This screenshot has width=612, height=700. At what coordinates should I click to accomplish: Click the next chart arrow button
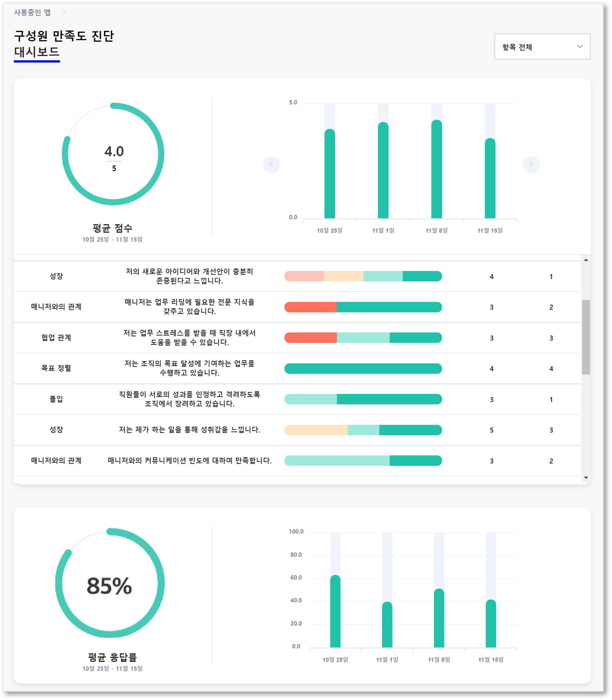pos(531,165)
